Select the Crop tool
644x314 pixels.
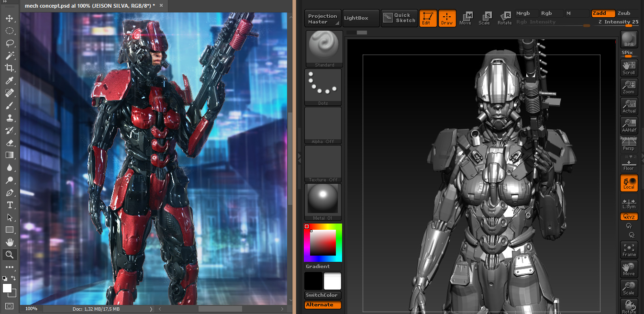click(9, 68)
